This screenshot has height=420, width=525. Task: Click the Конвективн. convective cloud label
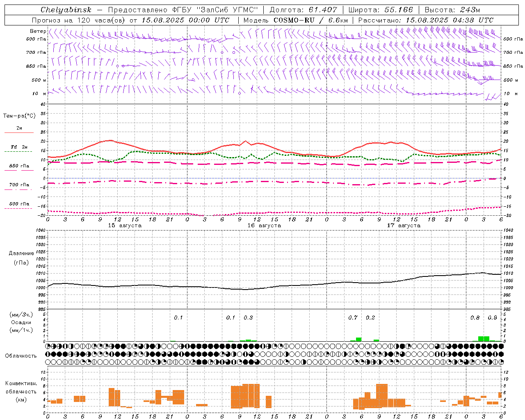[21, 383]
